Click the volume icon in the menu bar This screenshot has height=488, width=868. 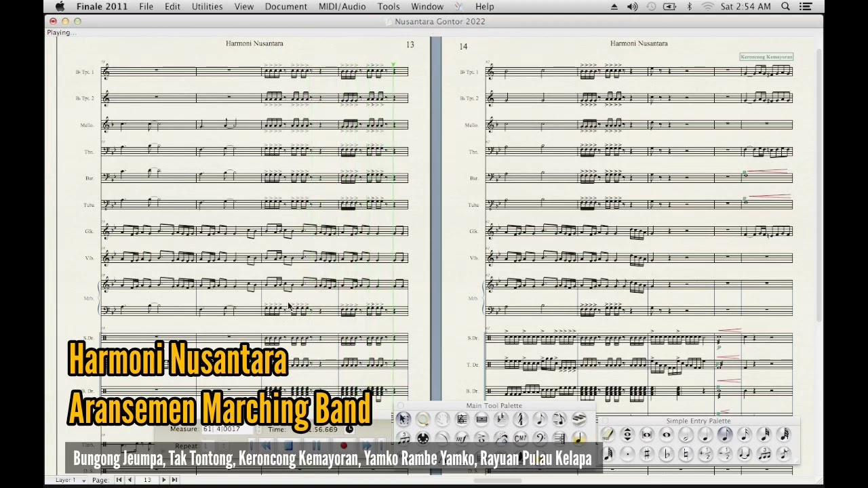(x=632, y=7)
